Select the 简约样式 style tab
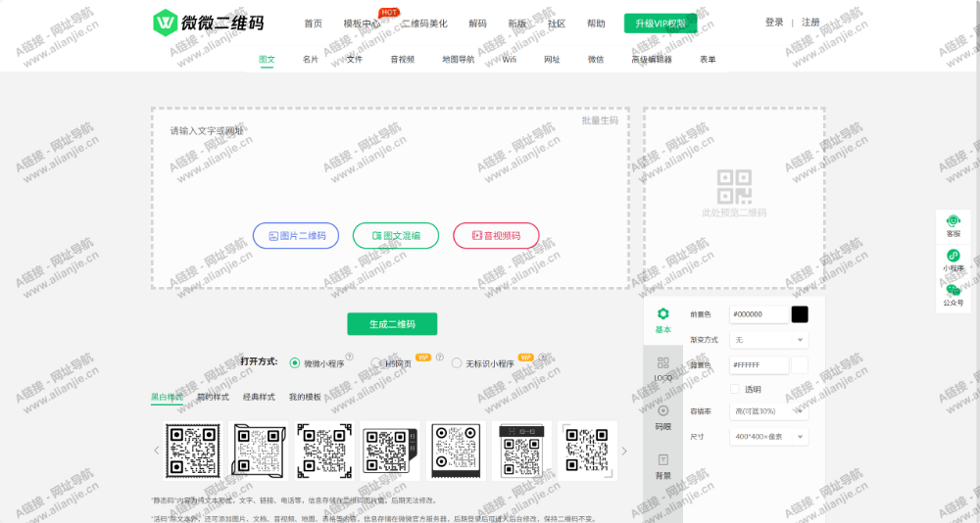Viewport: 980px width, 523px height. (213, 397)
